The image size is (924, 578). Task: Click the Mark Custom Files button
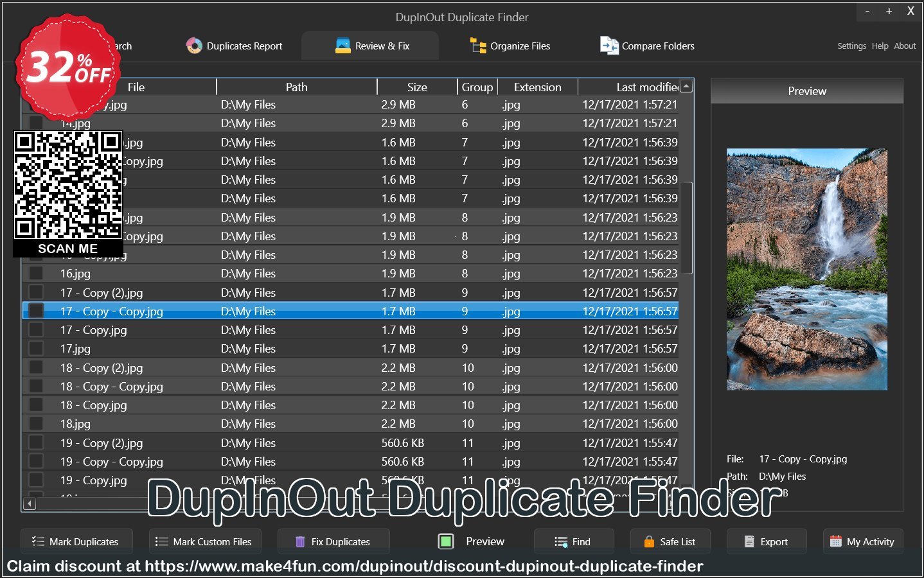(x=205, y=541)
